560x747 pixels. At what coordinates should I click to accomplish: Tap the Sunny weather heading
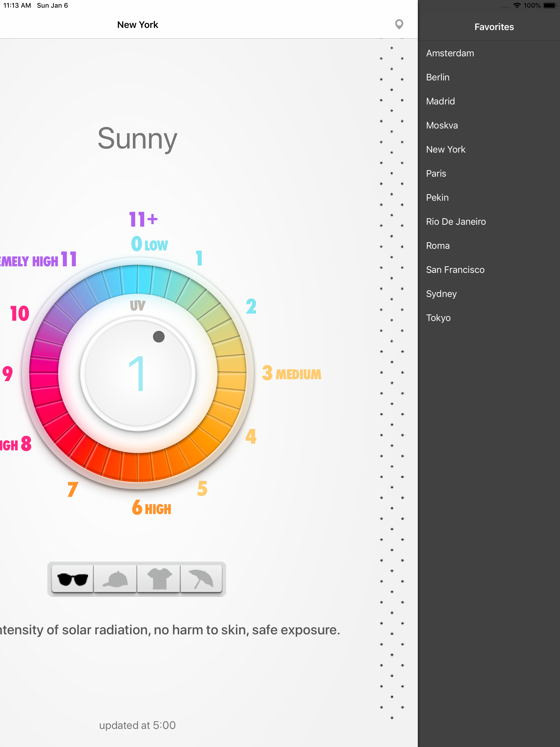pyautogui.click(x=137, y=138)
